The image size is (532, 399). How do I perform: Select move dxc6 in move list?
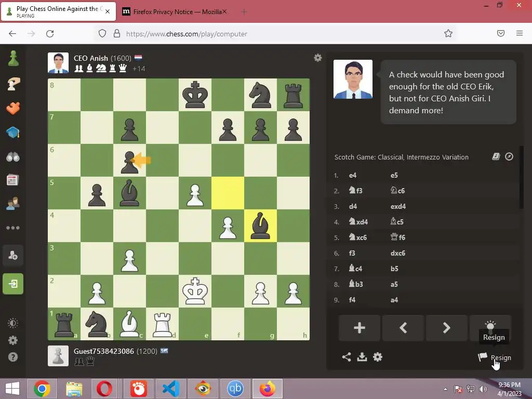click(x=397, y=253)
